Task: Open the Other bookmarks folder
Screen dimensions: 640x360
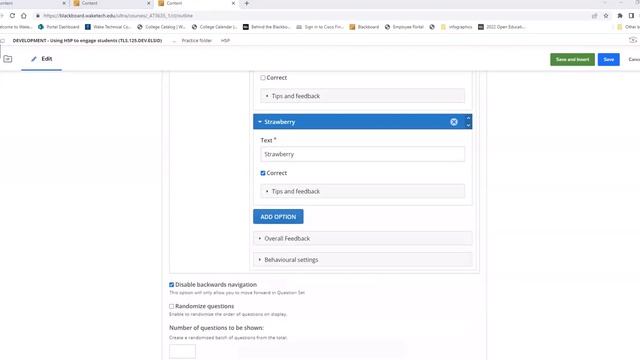Action: pyautogui.click(x=628, y=27)
